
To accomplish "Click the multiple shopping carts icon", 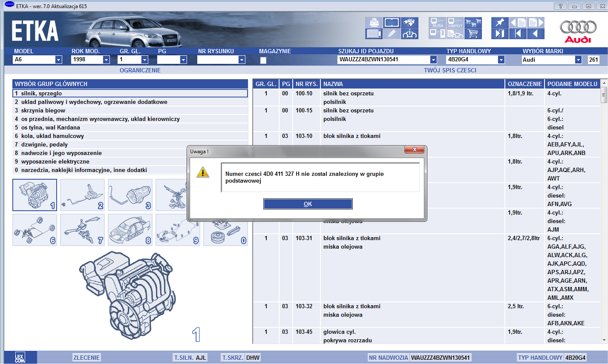I will tap(473, 23).
